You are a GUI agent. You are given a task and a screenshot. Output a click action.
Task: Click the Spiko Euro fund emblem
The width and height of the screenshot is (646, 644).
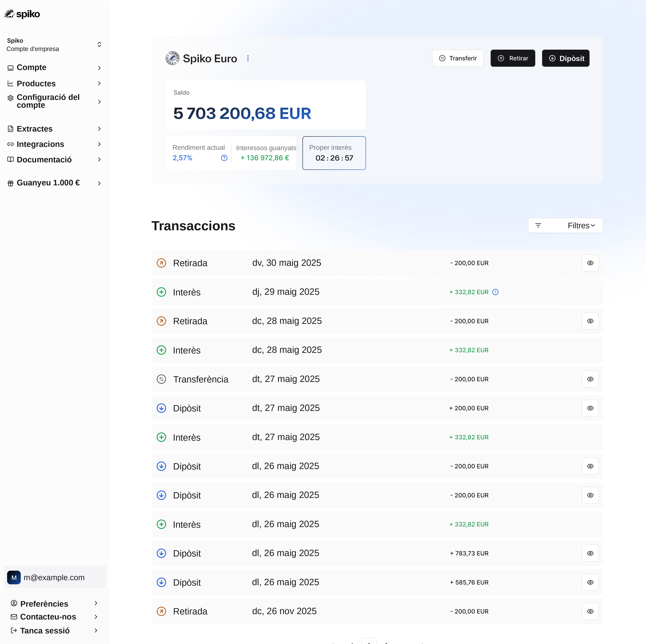coord(172,58)
